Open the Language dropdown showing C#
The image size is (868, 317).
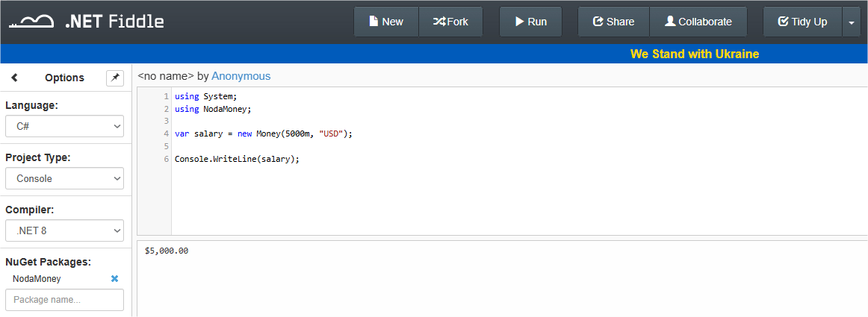click(x=65, y=126)
